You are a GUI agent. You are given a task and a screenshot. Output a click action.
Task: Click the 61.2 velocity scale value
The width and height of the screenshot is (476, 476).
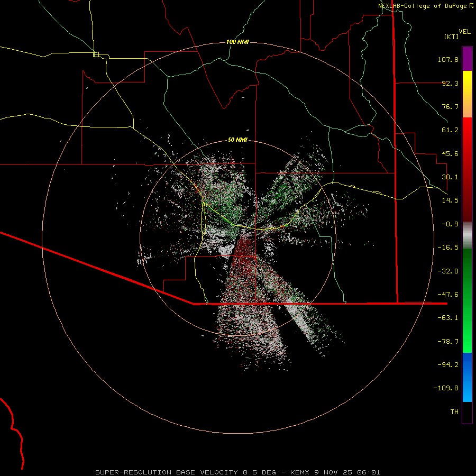tap(450, 130)
